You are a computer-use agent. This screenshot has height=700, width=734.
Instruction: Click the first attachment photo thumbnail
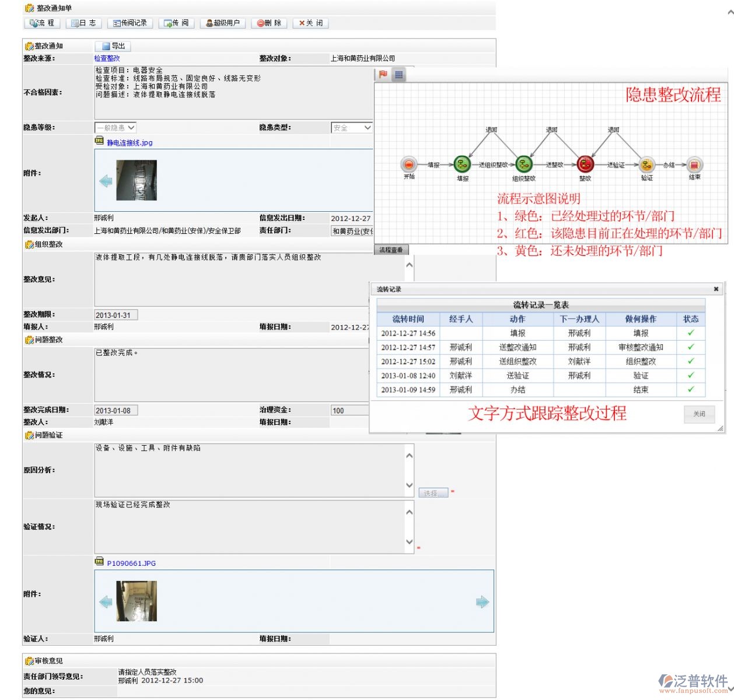[x=137, y=180]
